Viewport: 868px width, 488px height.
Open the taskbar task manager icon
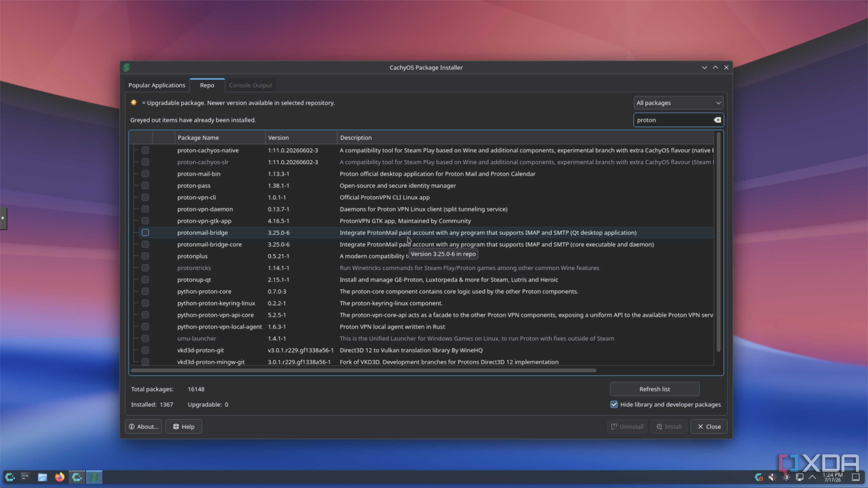pos(25,477)
